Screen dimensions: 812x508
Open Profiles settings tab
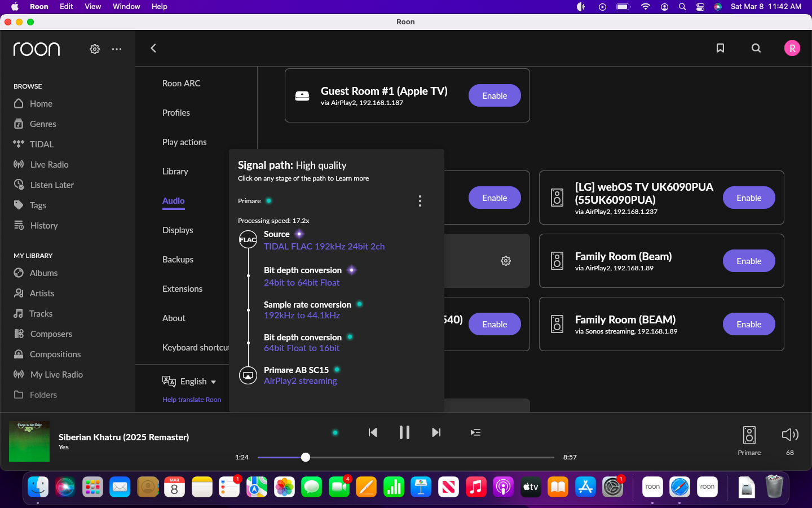pyautogui.click(x=176, y=113)
